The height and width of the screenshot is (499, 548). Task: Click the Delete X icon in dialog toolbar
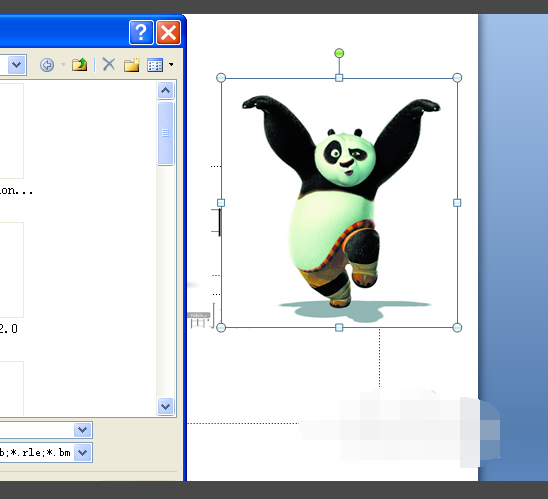coord(109,65)
